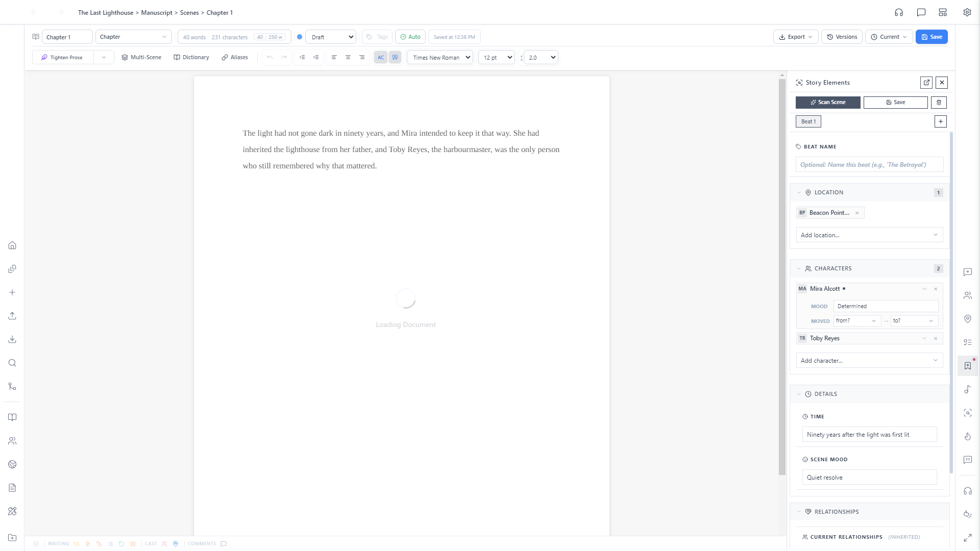Viewport: 980px width, 551px height.
Task: Delete beat with the trash icon
Action: pyautogui.click(x=939, y=102)
